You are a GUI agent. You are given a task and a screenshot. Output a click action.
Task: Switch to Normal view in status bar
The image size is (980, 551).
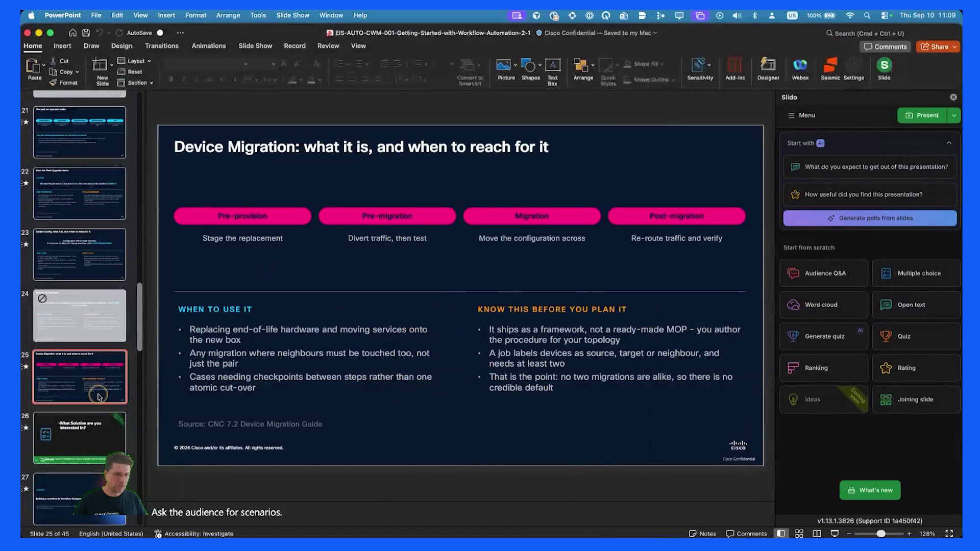pyautogui.click(x=781, y=534)
